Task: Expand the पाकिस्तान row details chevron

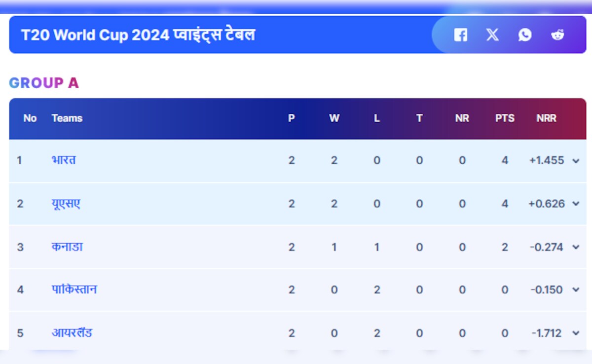Action: tap(576, 290)
